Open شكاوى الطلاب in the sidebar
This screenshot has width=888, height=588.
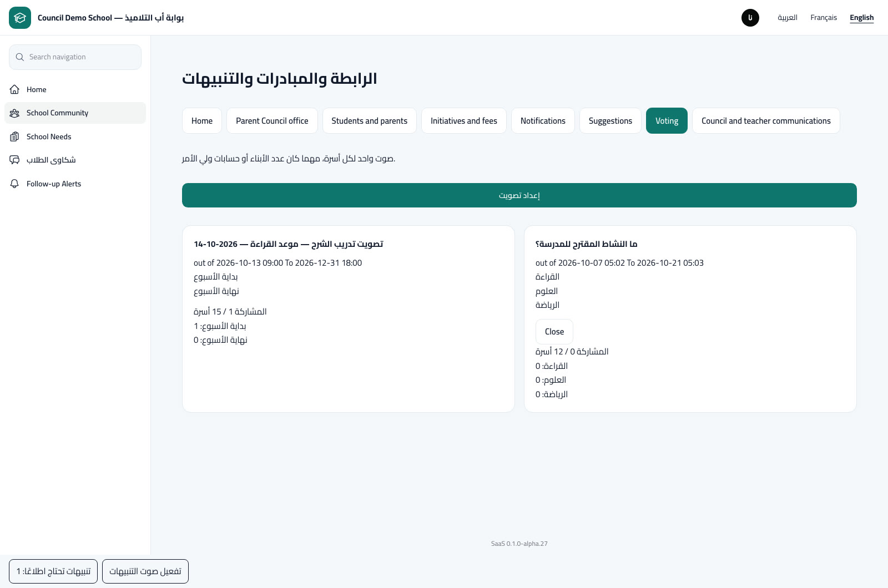tap(75, 160)
